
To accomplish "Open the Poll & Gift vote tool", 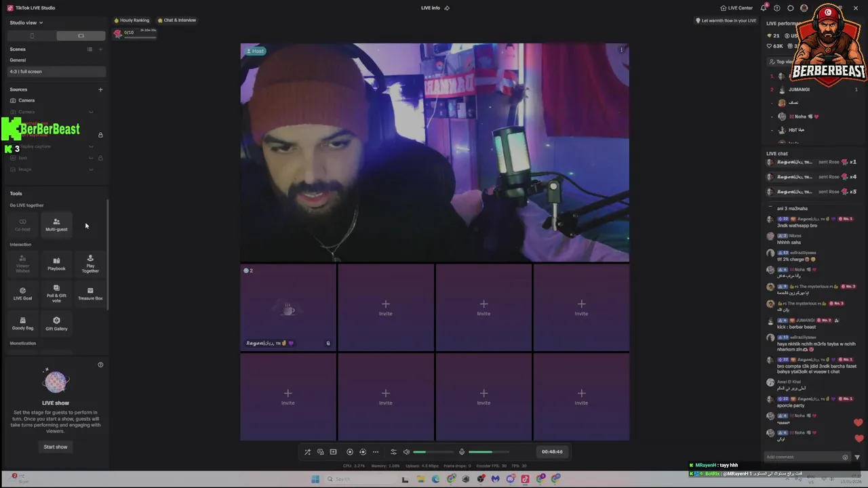I will click(56, 293).
